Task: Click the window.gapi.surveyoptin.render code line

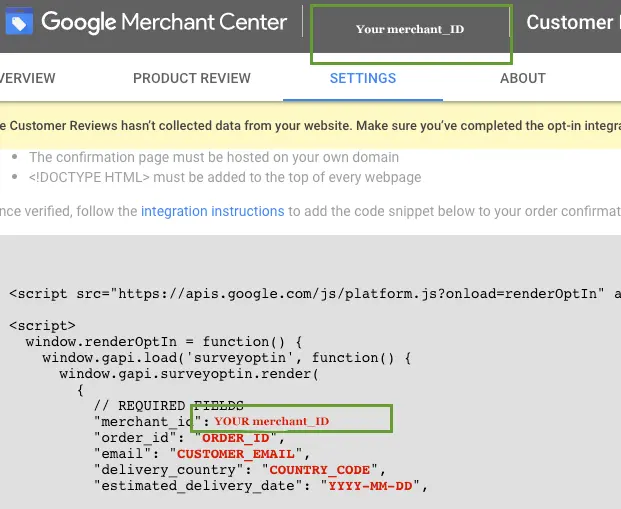Action: pyautogui.click(x=189, y=374)
